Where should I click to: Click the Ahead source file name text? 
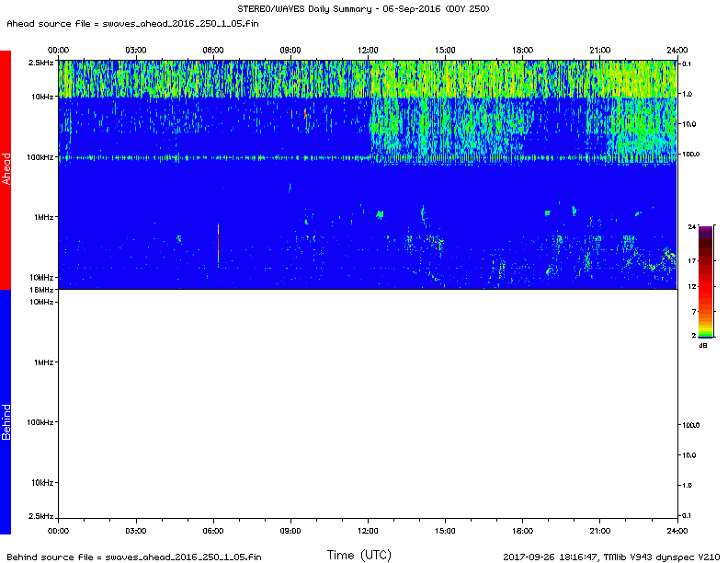(x=133, y=22)
